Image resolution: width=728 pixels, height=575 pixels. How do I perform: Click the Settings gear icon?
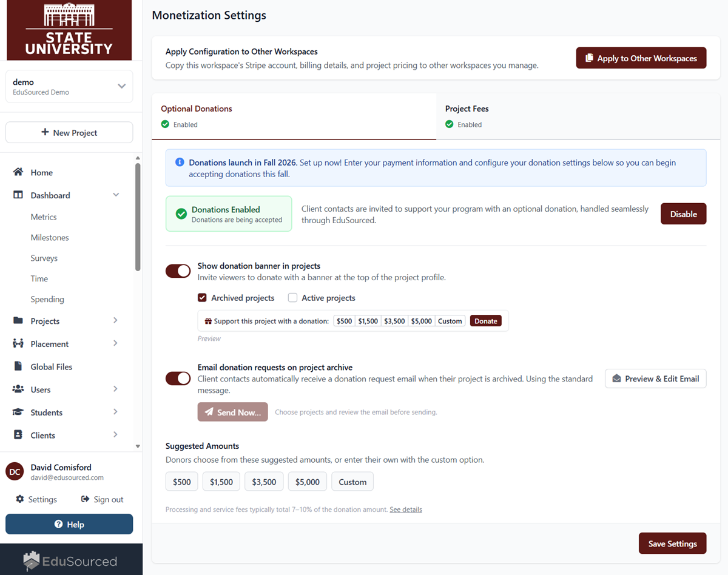20,499
